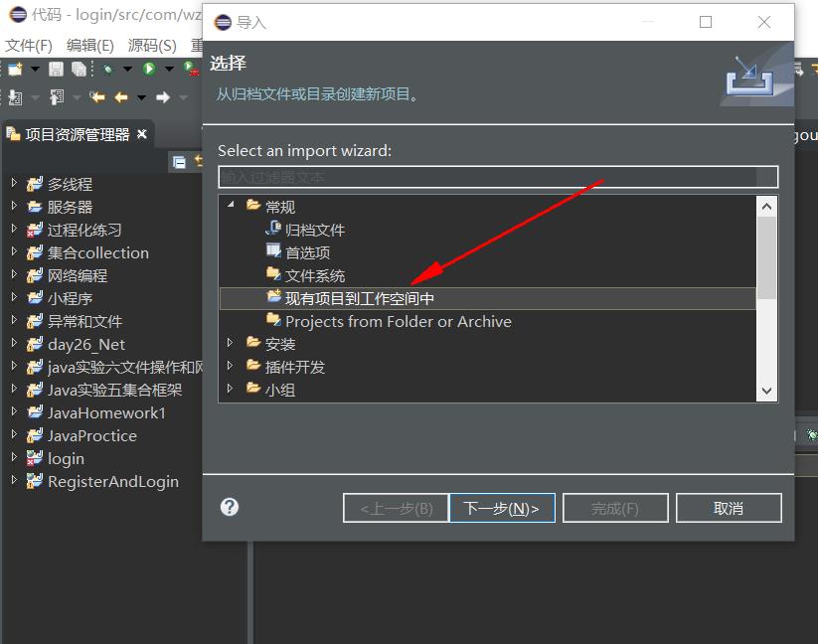
Task: Expand the 集合collection project
Action: click(14, 251)
